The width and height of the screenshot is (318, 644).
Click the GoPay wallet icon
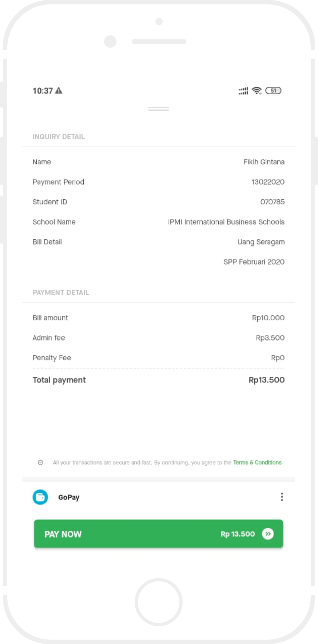tap(40, 497)
